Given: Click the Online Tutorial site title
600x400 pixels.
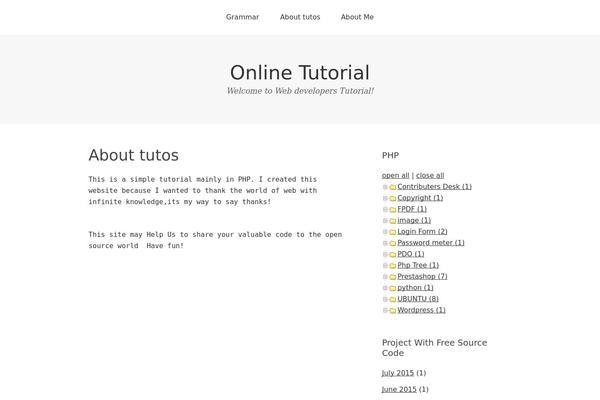Looking at the screenshot, I should (x=300, y=72).
